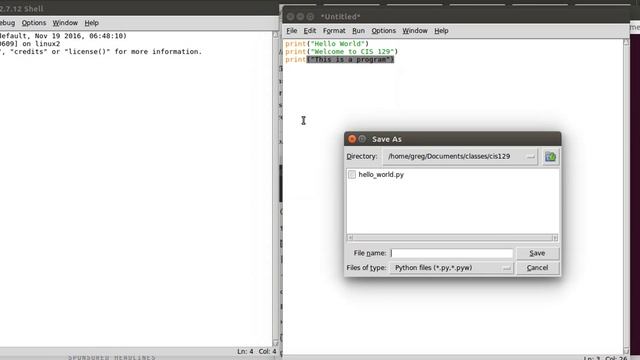Cancel the Save As dialog
The height and width of the screenshot is (360, 640).
pos(537,268)
